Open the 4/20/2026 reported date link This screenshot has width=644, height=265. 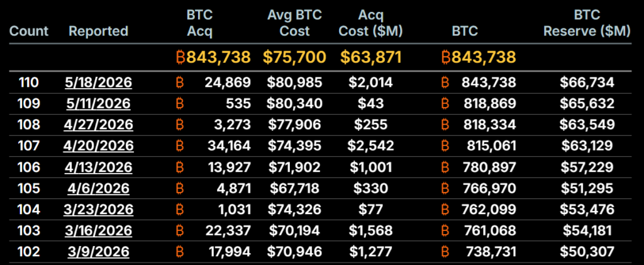point(99,145)
